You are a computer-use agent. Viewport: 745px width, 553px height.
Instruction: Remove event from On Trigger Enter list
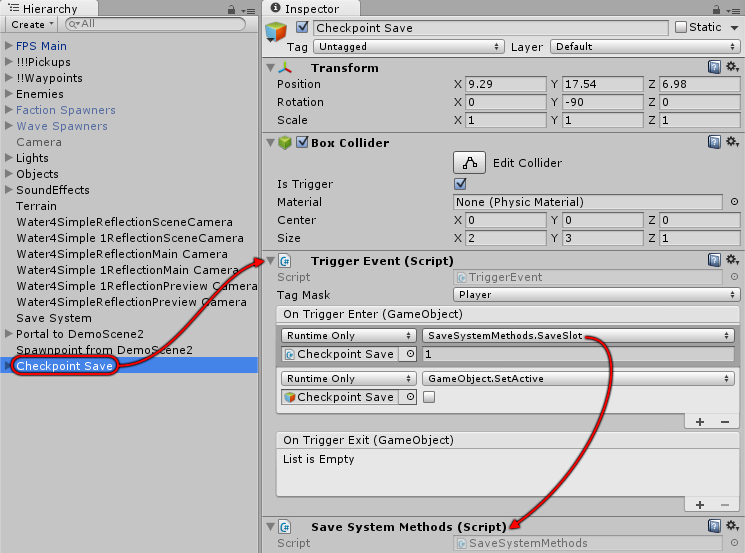pyautogui.click(x=725, y=422)
